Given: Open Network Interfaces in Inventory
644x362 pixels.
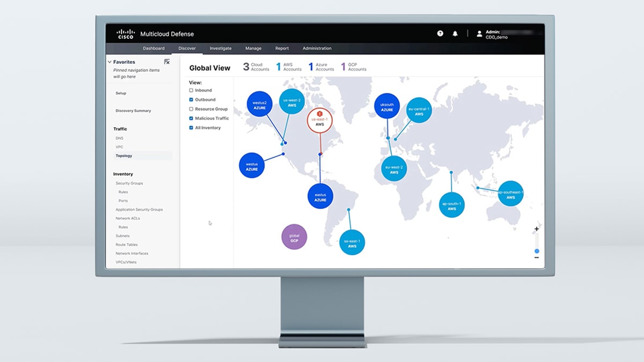Looking at the screenshot, I should [x=132, y=253].
